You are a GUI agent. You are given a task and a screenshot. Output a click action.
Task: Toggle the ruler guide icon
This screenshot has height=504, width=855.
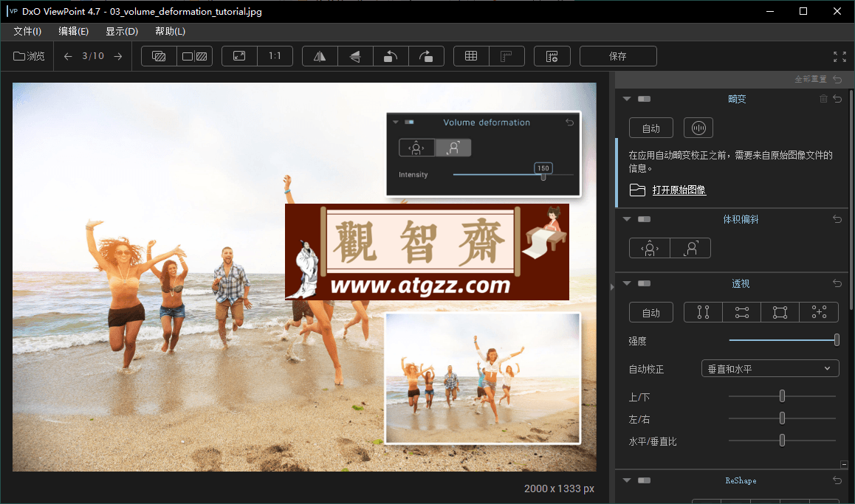tap(507, 56)
